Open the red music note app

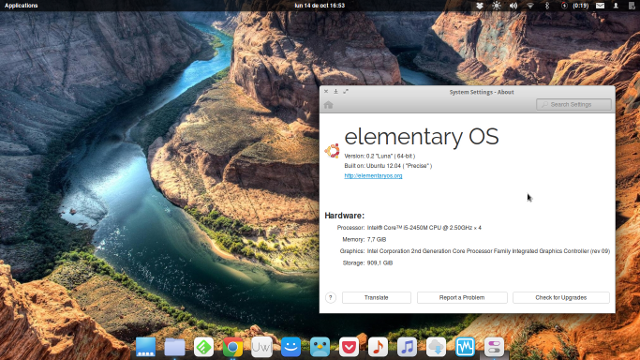pyautogui.click(x=378, y=347)
